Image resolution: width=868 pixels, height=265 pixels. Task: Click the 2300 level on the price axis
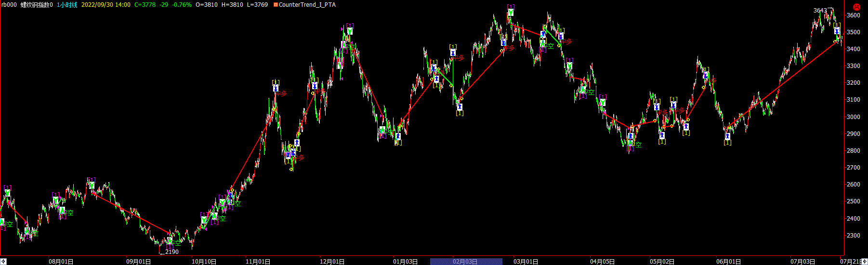click(853, 236)
